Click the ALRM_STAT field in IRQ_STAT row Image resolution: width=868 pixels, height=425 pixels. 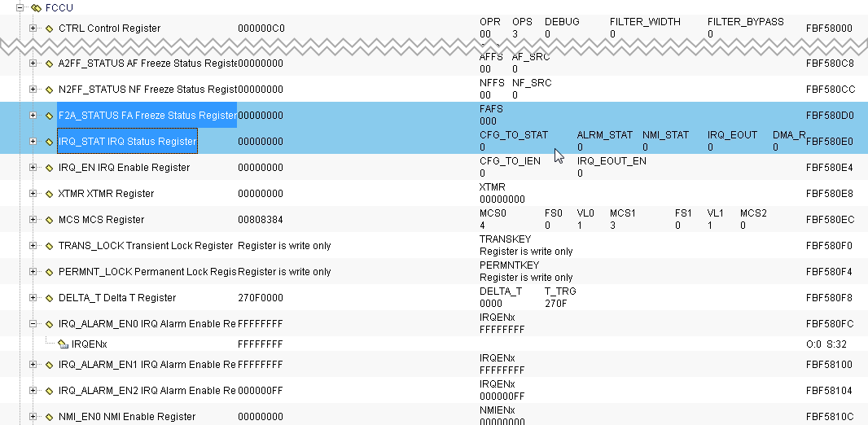tap(604, 134)
